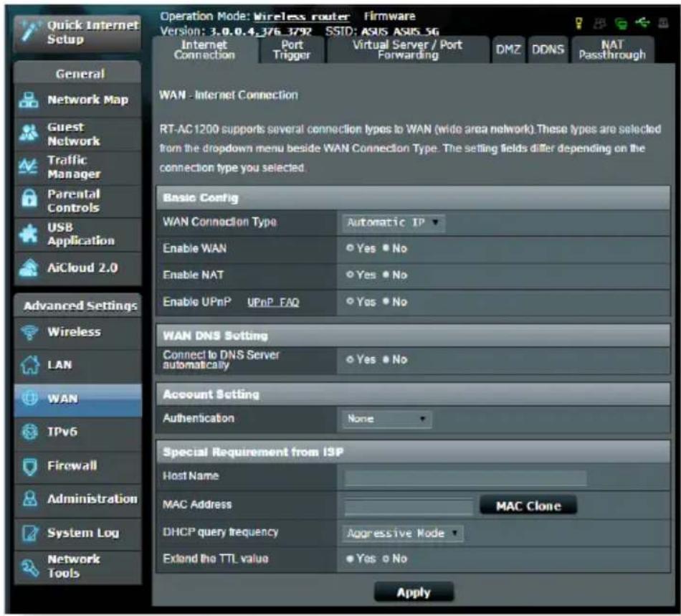Open the Firewall menu item
The height and width of the screenshot is (616, 681).
(x=78, y=466)
